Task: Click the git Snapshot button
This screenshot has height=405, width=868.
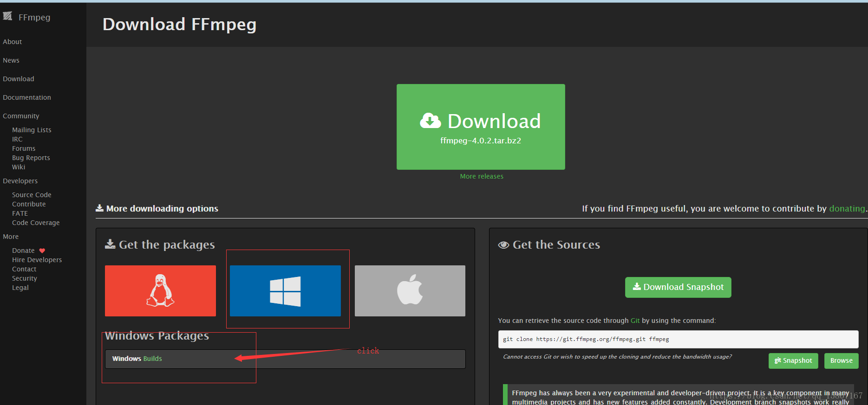Action: [x=793, y=360]
